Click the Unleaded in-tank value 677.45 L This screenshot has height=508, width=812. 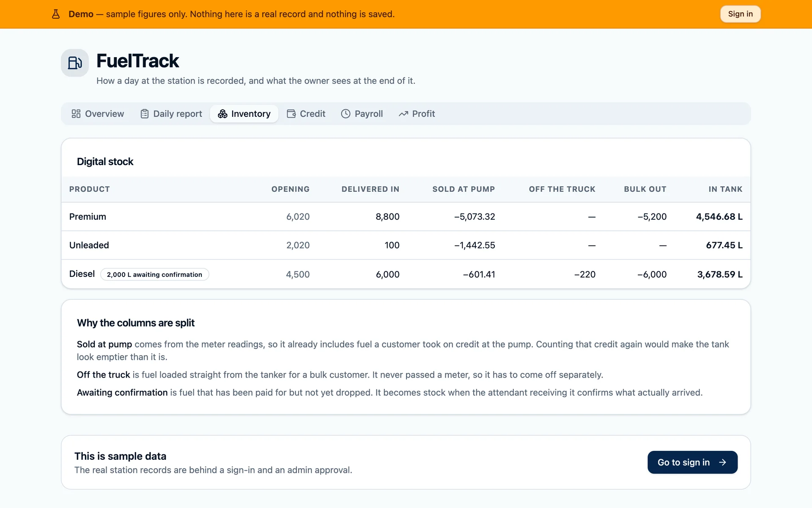click(724, 245)
